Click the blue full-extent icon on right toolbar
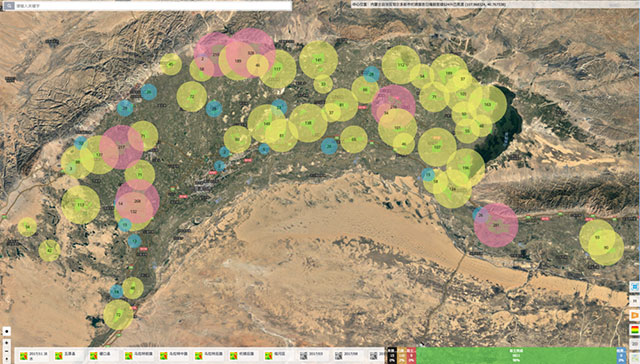640x364 pixels. [634, 287]
